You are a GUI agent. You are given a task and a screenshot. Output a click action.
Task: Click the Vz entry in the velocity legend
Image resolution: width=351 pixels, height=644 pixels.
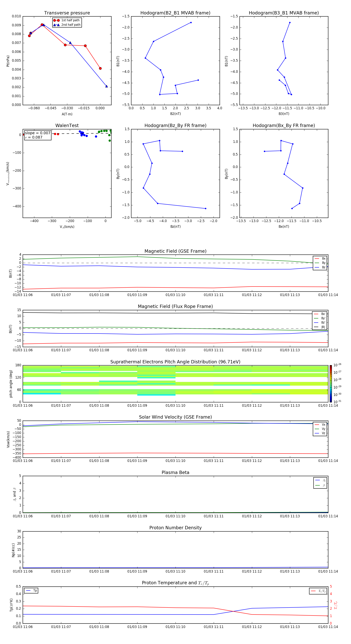[320, 433]
